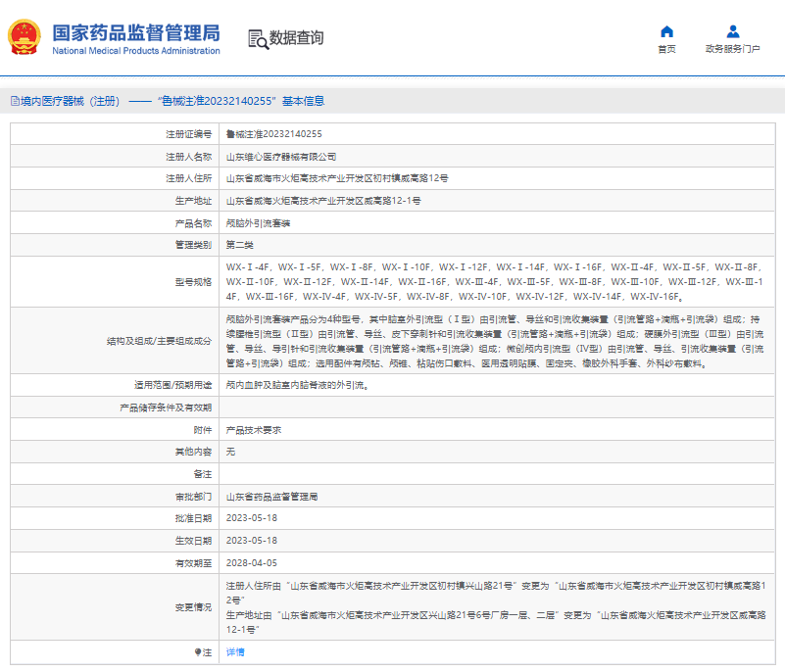Select the 注册人住所 address value

(x=337, y=178)
